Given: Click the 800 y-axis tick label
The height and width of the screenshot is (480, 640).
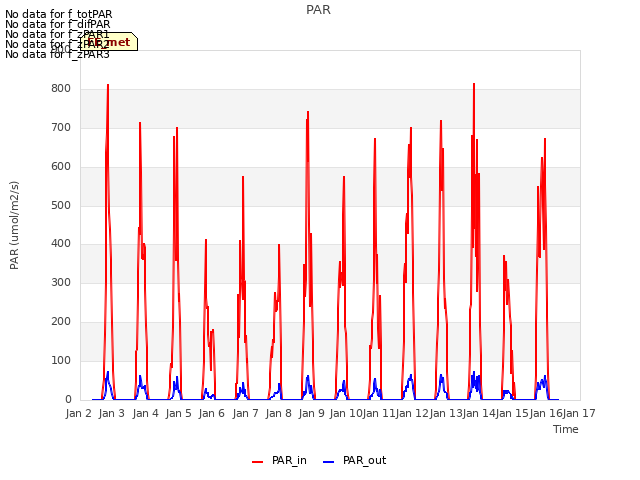Looking at the screenshot, I should pyautogui.click(x=61, y=89).
